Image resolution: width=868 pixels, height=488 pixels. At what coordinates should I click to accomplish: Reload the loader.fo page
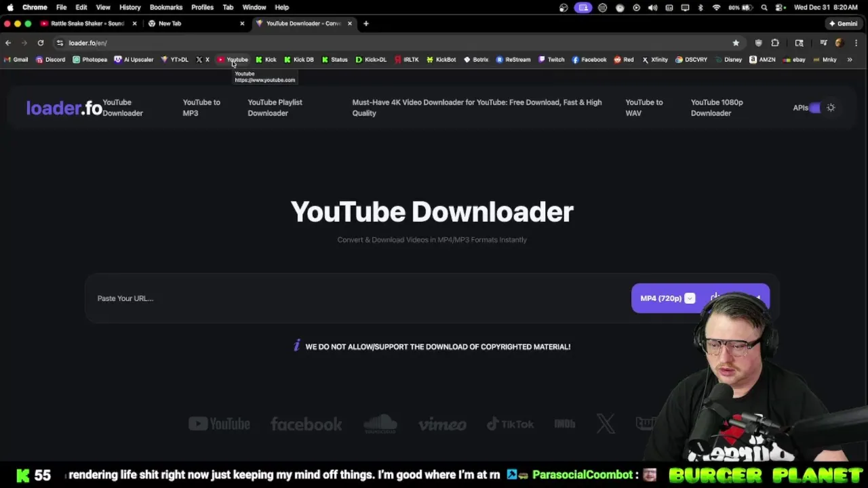click(41, 43)
